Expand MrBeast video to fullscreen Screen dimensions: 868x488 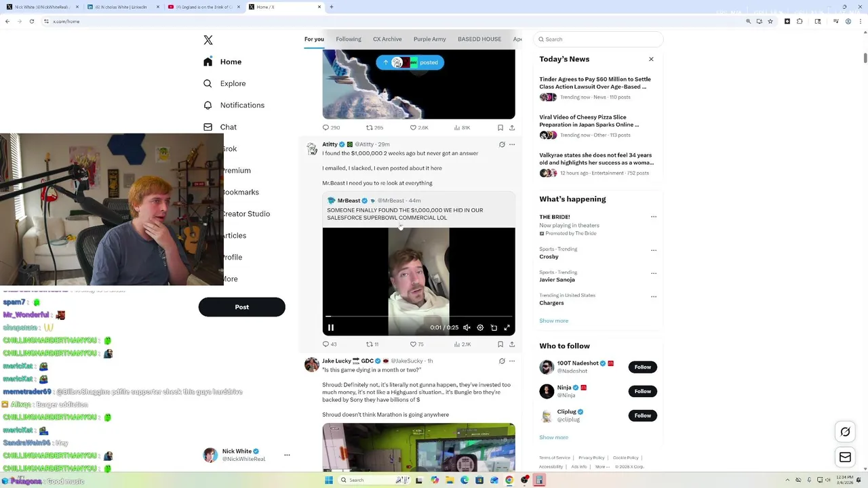507,327
